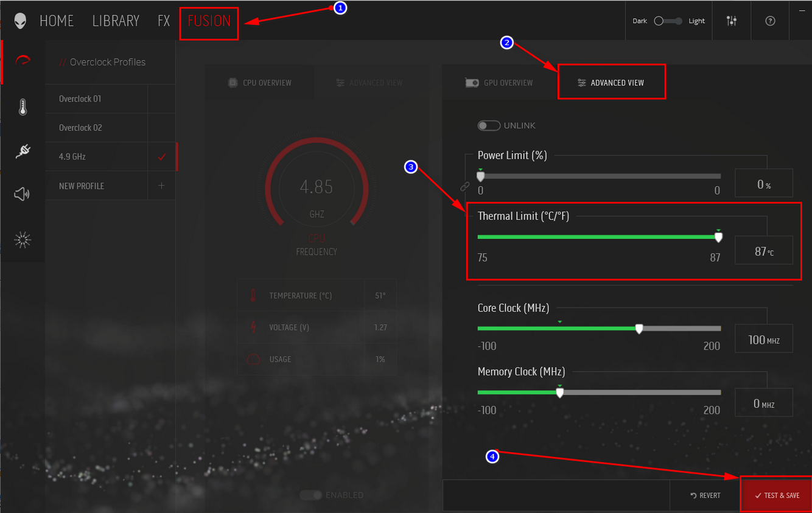Screen dimensions: 812x513
Task: Click the REVERT button
Action: point(705,495)
